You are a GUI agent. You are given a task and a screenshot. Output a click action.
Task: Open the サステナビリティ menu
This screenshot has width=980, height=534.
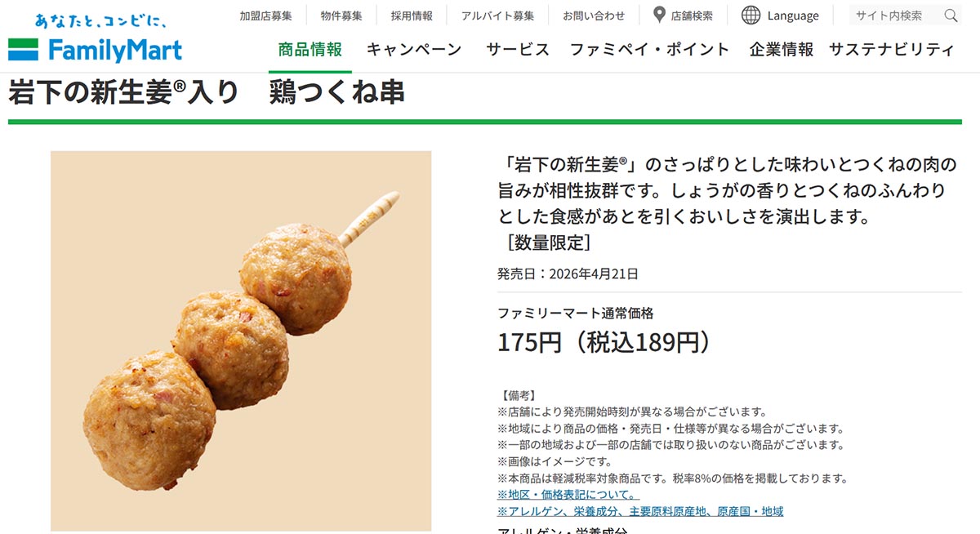tap(892, 49)
